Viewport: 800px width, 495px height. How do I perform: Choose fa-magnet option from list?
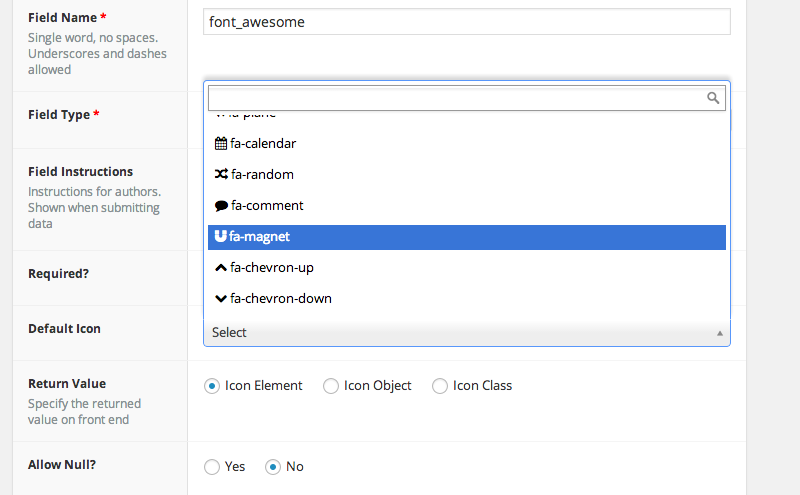click(466, 237)
